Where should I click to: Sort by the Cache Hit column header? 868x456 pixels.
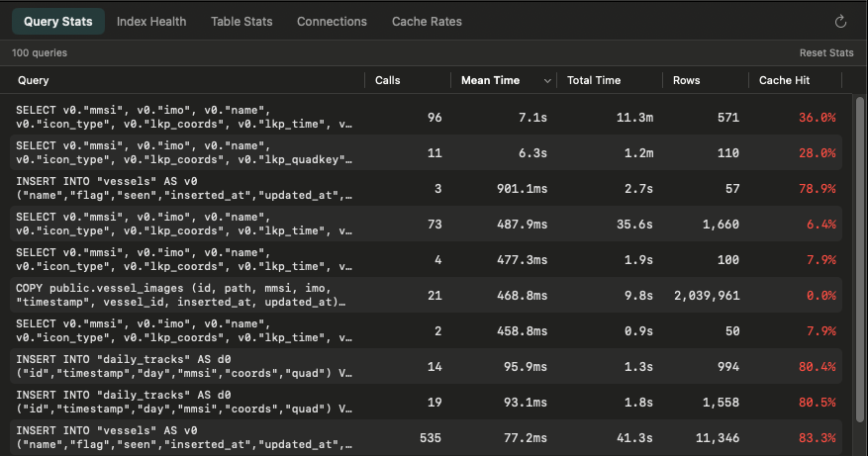point(784,80)
